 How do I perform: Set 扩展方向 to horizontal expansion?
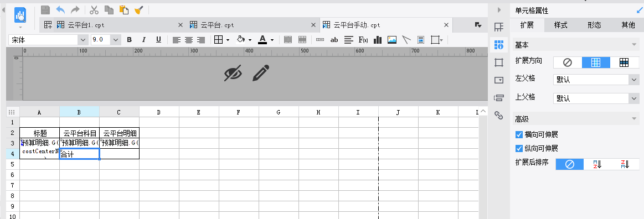(x=624, y=62)
